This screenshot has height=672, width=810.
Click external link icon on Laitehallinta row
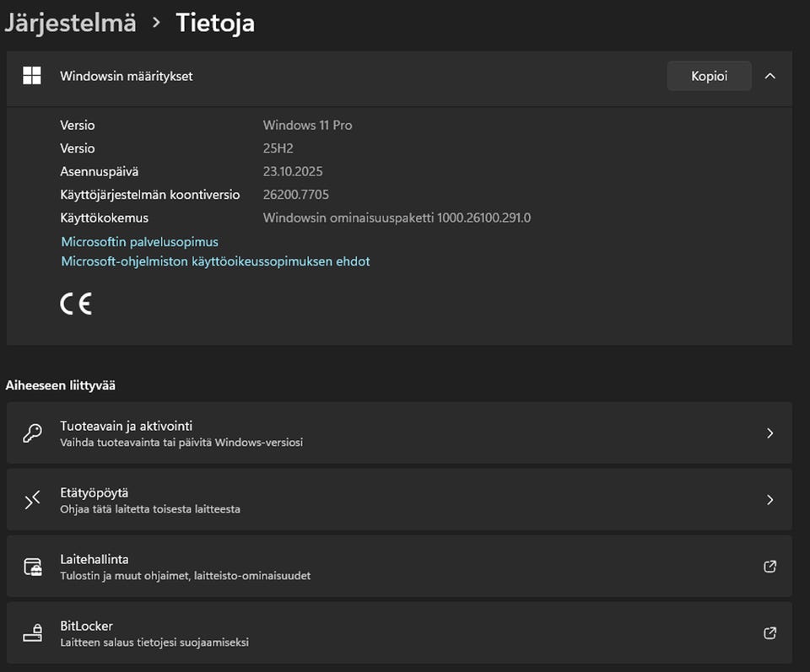click(769, 567)
